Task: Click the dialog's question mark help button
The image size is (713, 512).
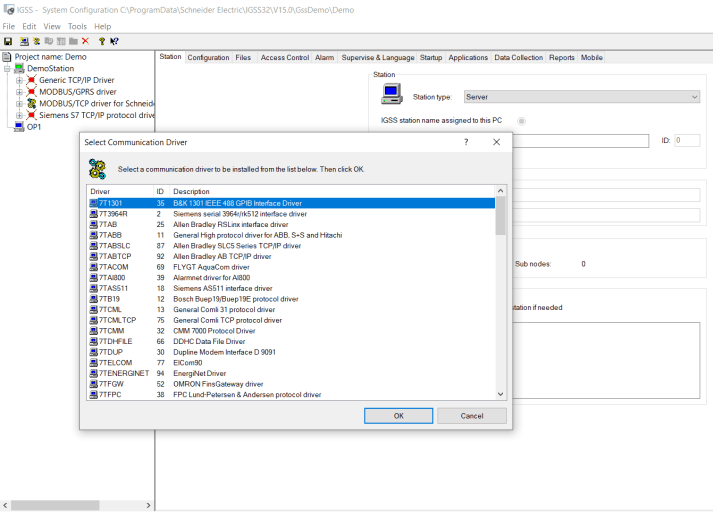Action: 466,143
